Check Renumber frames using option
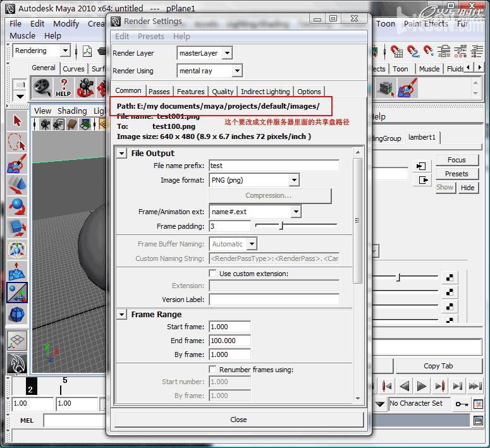 pyautogui.click(x=213, y=370)
